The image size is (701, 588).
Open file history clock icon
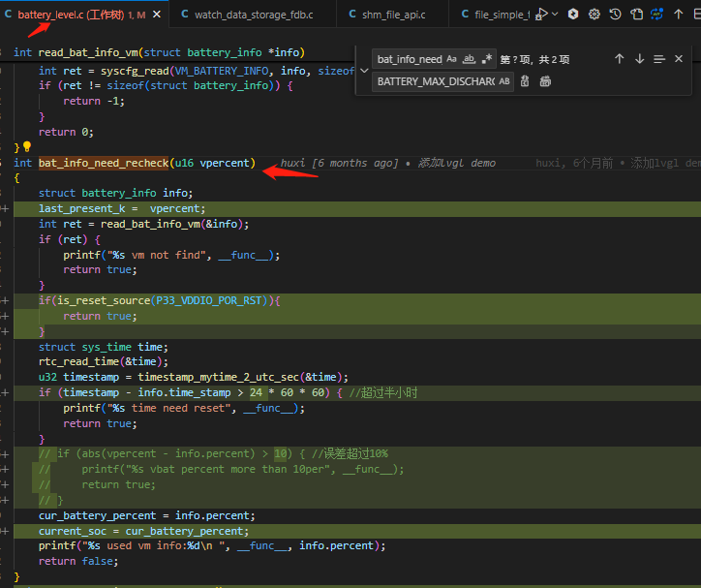615,15
